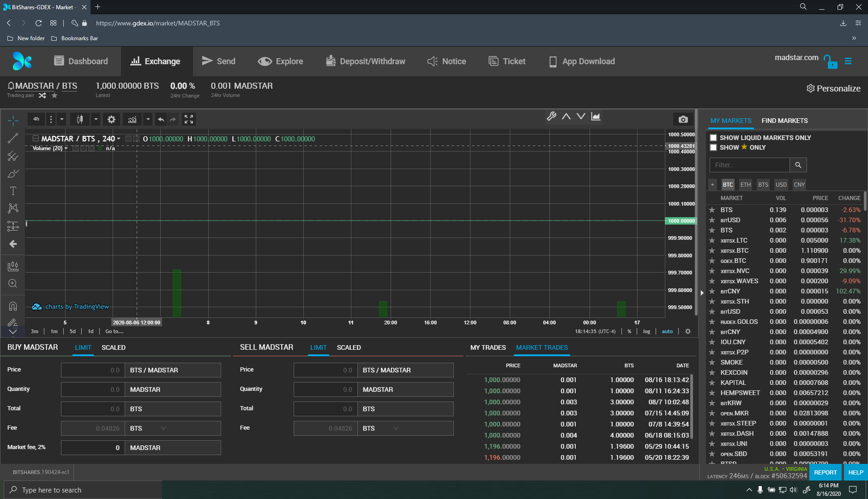Screen dimensions: 868x499
Task: Toggle favorite star for XBTSX.LTC market
Action: (712, 241)
